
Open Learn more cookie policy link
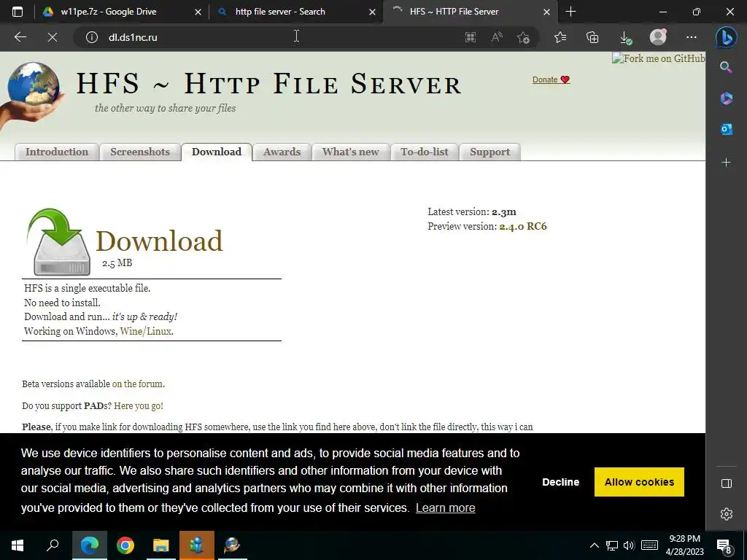[x=445, y=507]
